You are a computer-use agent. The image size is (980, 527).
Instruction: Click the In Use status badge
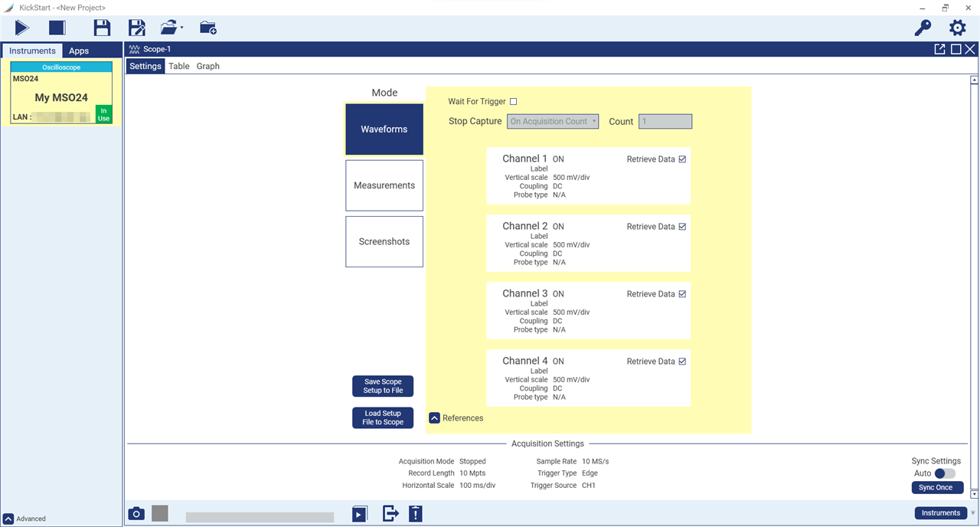coord(103,114)
